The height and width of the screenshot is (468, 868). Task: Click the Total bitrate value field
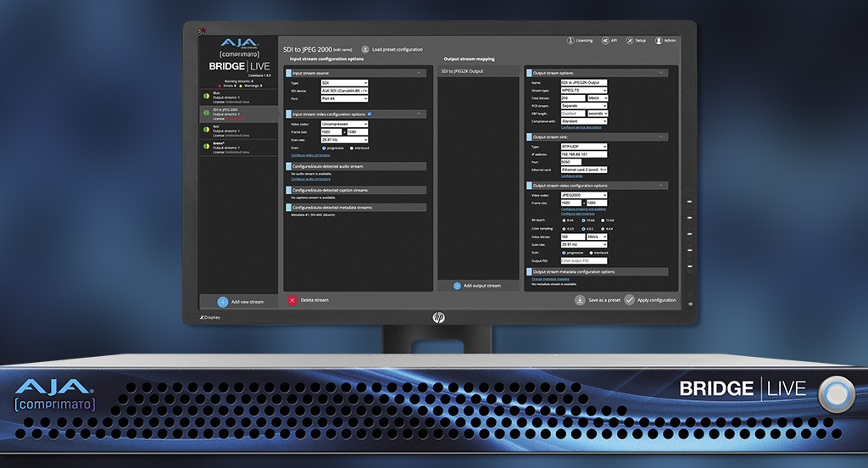click(573, 98)
